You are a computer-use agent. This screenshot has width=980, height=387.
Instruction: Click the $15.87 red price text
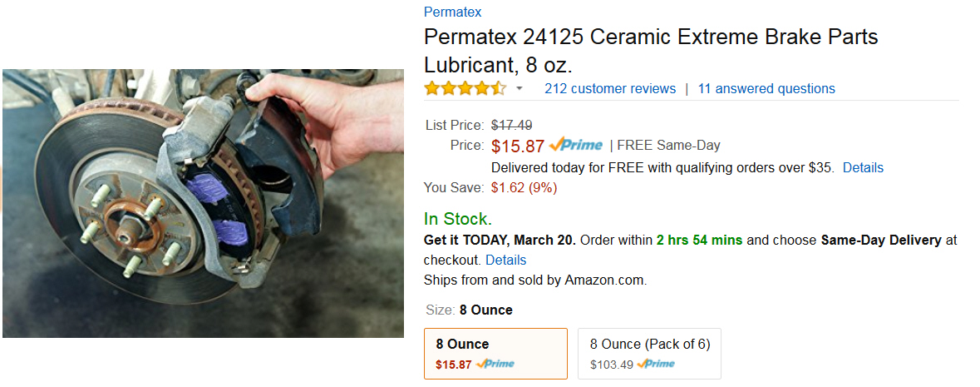point(518,146)
